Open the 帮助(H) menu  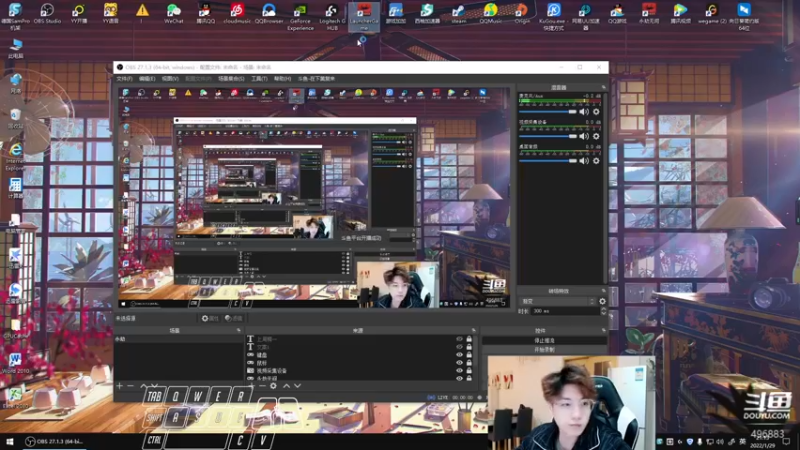[282, 79]
